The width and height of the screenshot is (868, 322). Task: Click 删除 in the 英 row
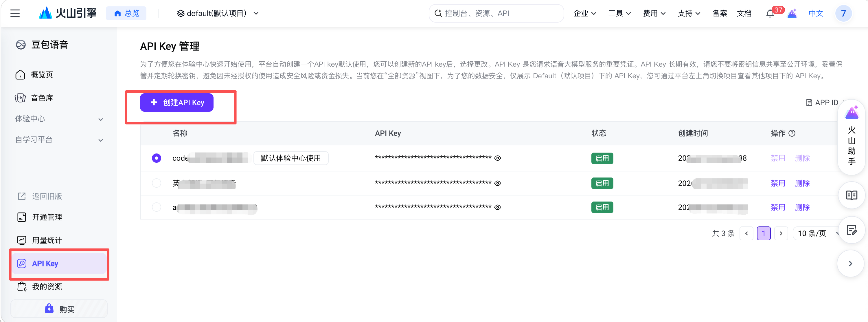pyautogui.click(x=802, y=183)
